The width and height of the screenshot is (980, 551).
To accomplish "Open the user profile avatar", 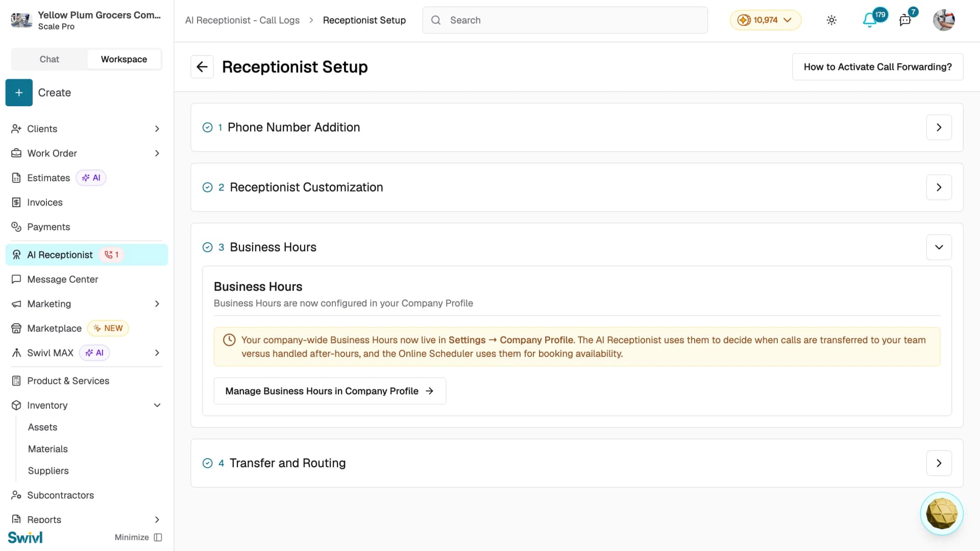I will click(x=944, y=20).
